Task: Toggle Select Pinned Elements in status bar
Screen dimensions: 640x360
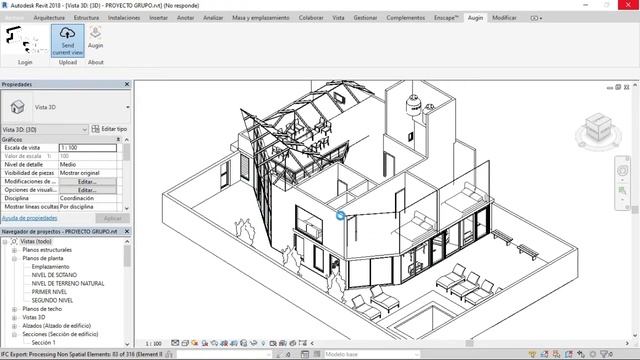Action: point(556,354)
